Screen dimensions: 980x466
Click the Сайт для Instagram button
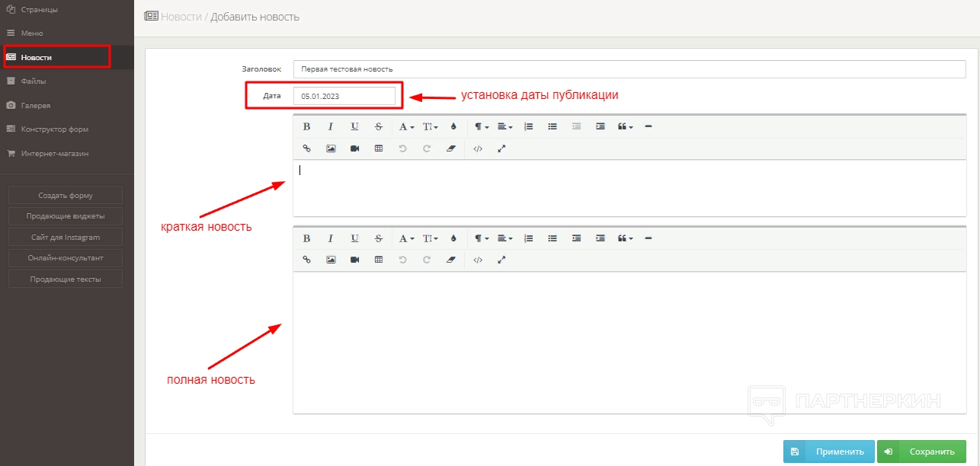click(x=66, y=238)
